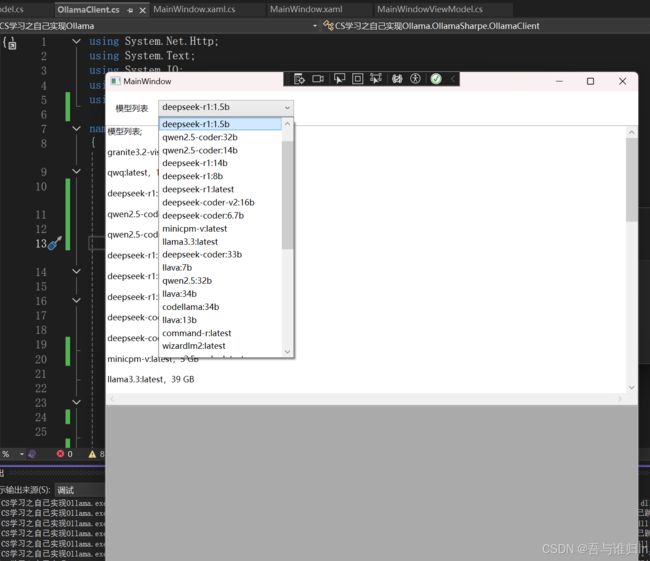Click the Hot Reload icon in debug toolbar

pyautogui.click(x=397, y=79)
